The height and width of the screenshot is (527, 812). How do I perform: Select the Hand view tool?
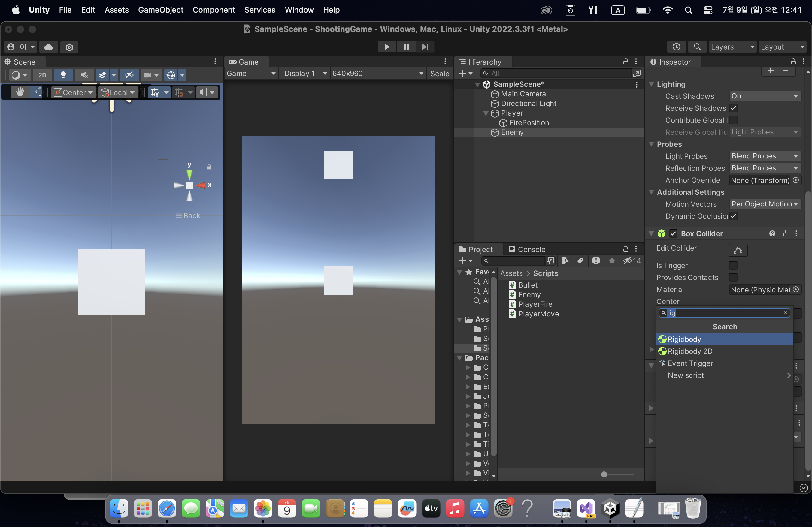click(x=20, y=92)
